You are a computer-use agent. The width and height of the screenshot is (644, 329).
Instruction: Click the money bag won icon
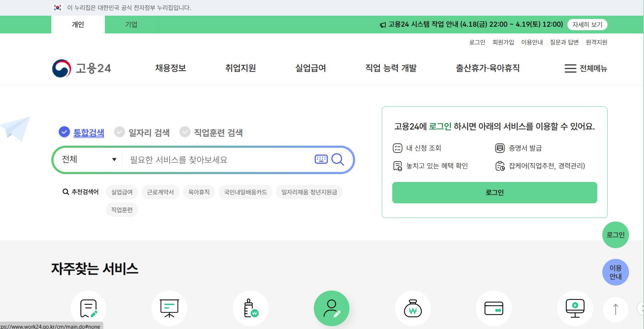click(413, 308)
